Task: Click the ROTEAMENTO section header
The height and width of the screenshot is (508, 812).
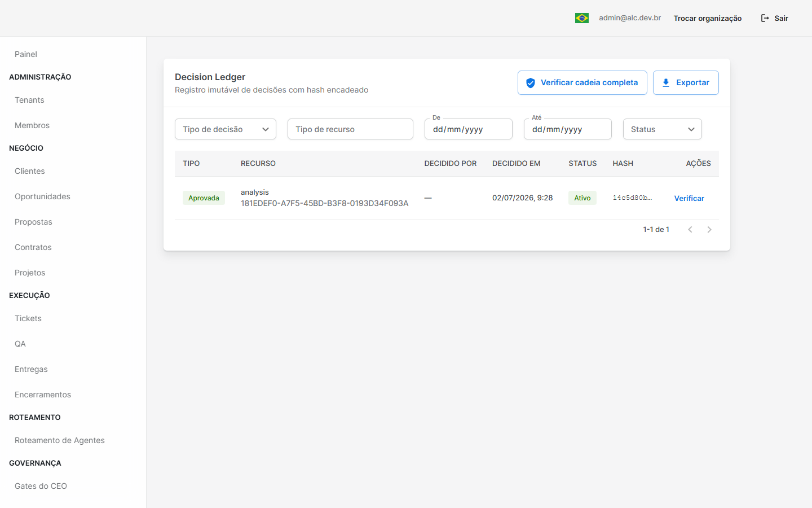Action: (x=35, y=418)
